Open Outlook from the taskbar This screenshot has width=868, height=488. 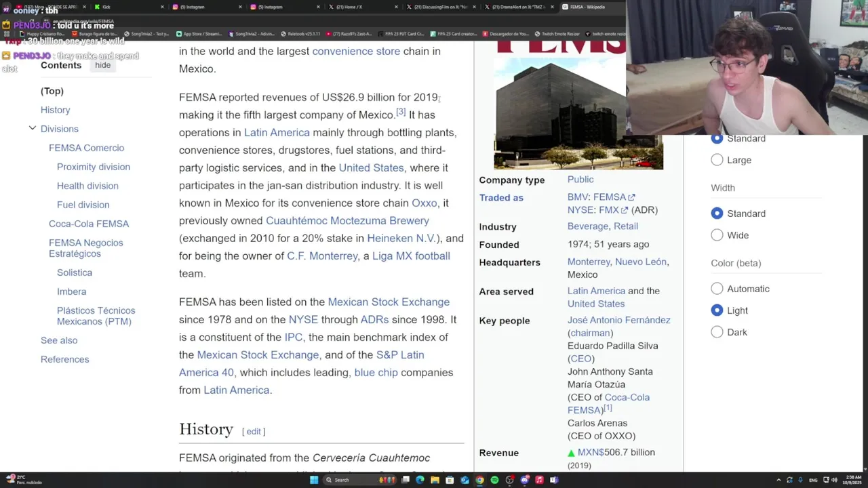pos(465,480)
